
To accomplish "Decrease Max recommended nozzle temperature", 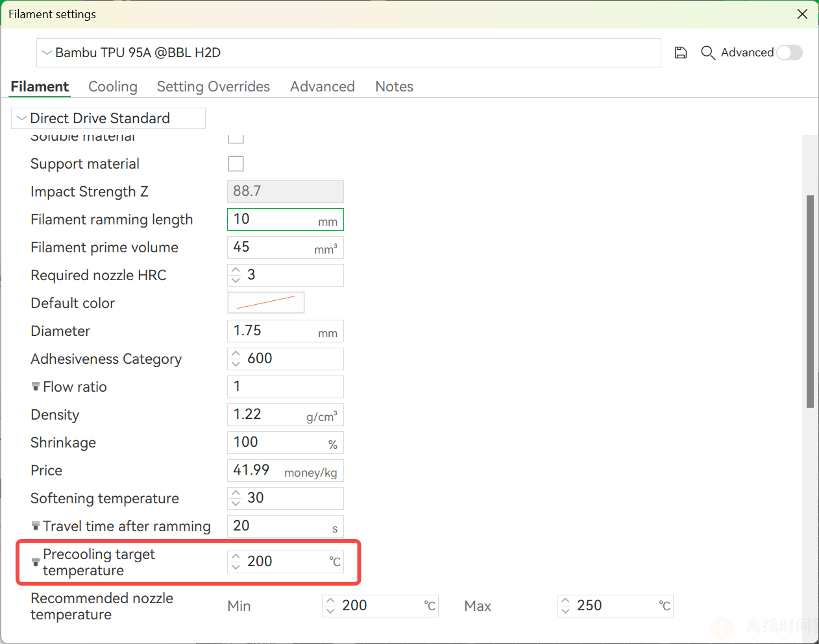I will pos(565,611).
